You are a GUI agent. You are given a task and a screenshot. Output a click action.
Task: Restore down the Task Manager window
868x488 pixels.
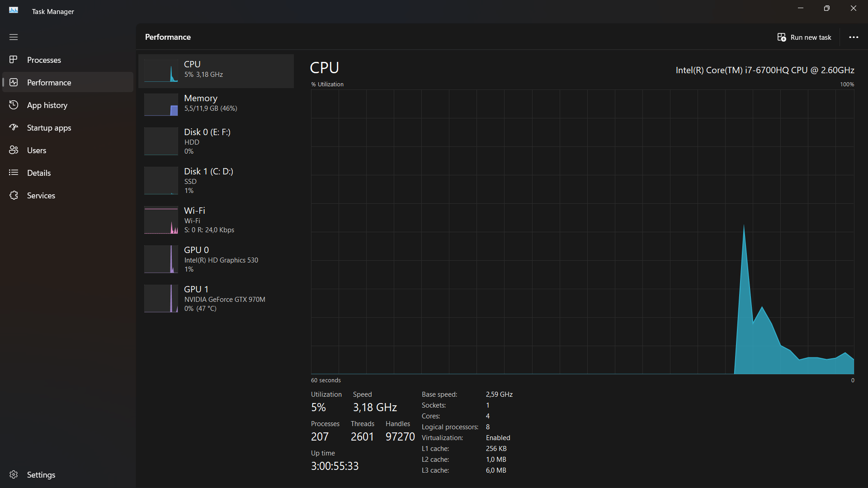coord(827,8)
